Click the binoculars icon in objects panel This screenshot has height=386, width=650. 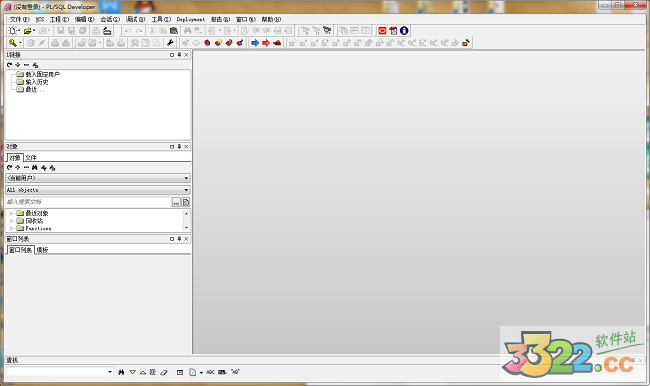(x=35, y=168)
